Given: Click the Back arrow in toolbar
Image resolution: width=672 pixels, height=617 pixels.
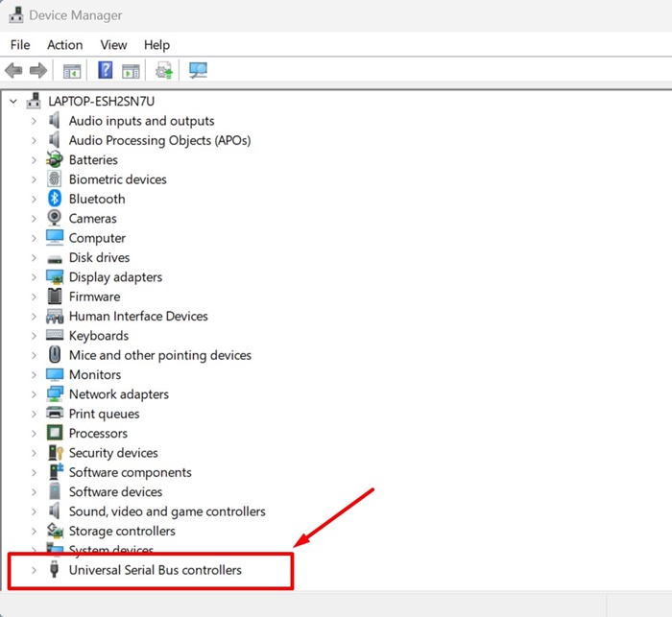Looking at the screenshot, I should click(x=14, y=70).
